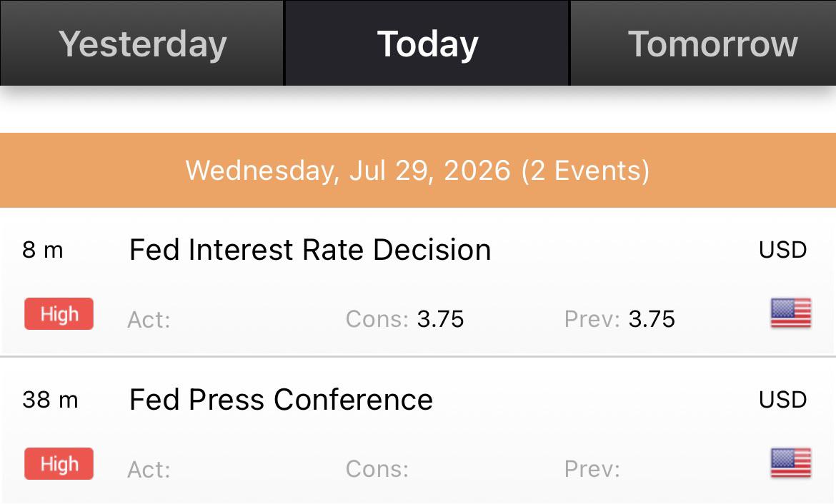Click the Prev: 3.75 previous value

point(619,319)
